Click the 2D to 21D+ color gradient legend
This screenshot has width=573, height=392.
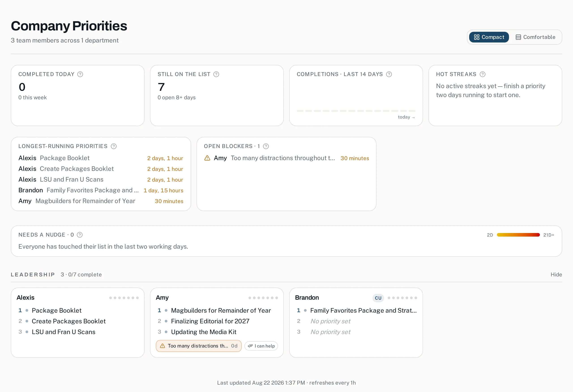pyautogui.click(x=518, y=235)
